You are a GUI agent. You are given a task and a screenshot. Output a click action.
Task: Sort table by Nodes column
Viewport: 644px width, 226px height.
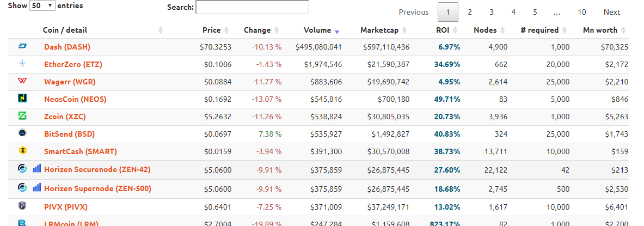490,30
